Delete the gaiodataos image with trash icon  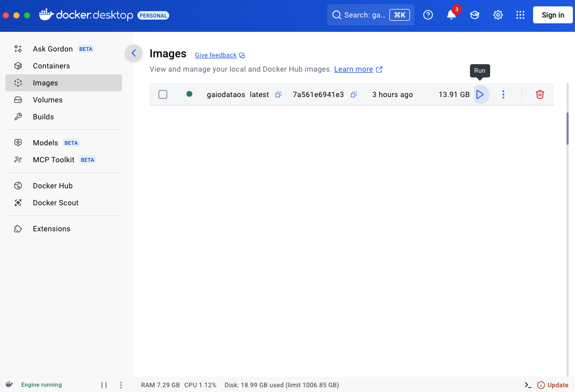(539, 94)
